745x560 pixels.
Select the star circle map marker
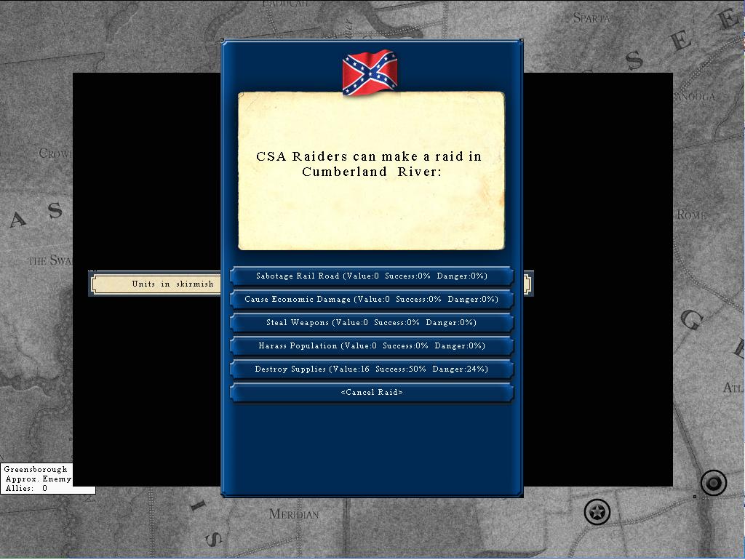point(597,512)
